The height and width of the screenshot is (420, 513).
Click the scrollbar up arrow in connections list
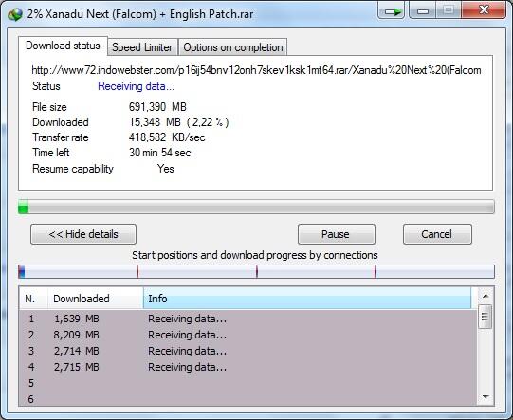tap(486, 296)
